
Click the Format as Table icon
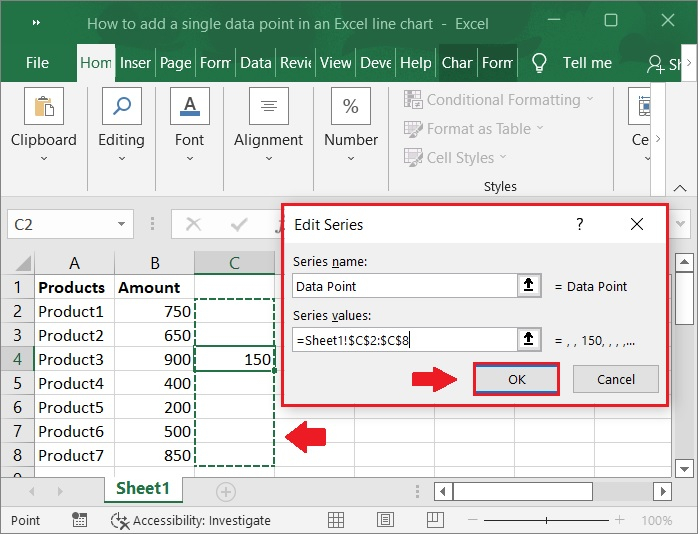tap(413, 129)
